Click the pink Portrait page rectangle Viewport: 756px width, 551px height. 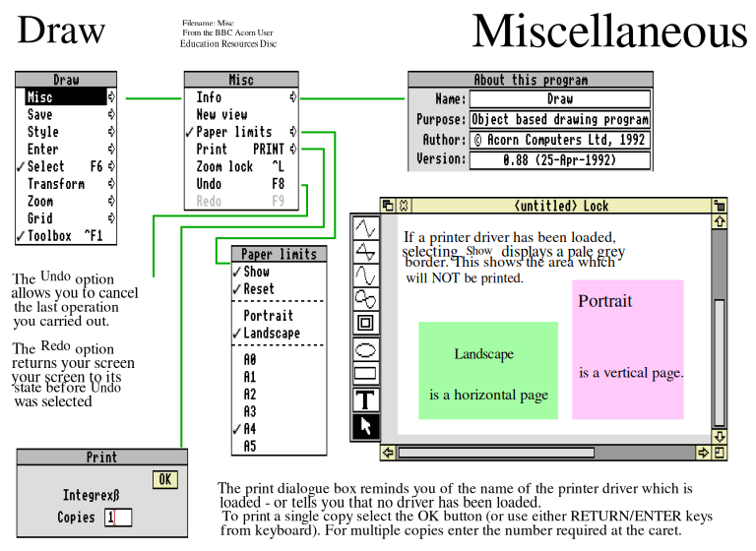(x=628, y=349)
